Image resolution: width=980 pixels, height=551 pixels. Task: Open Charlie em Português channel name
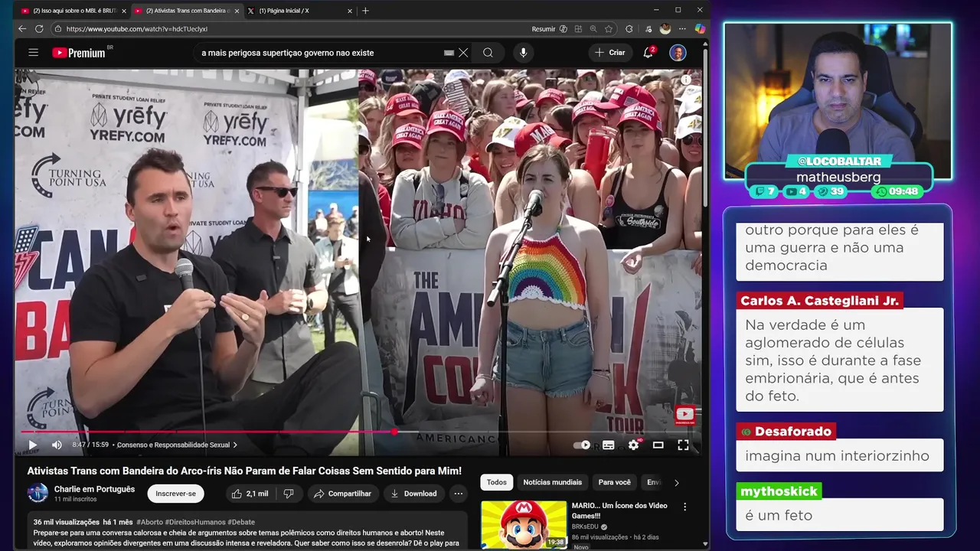coord(94,489)
